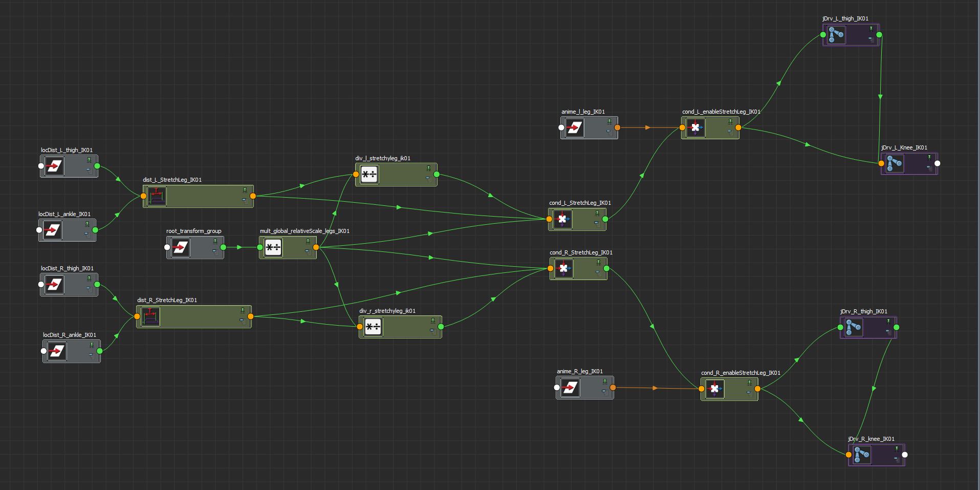Screen dimensions: 980x490
Task: Select mult_global_relativeScale_legs_IK01 node icon
Action: (273, 248)
